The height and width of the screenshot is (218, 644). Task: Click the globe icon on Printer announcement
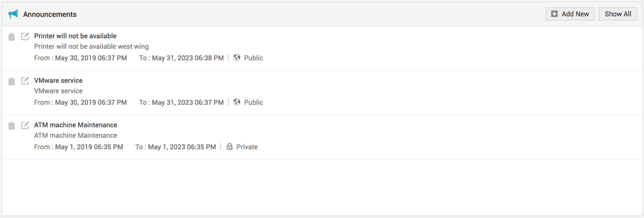pos(237,58)
